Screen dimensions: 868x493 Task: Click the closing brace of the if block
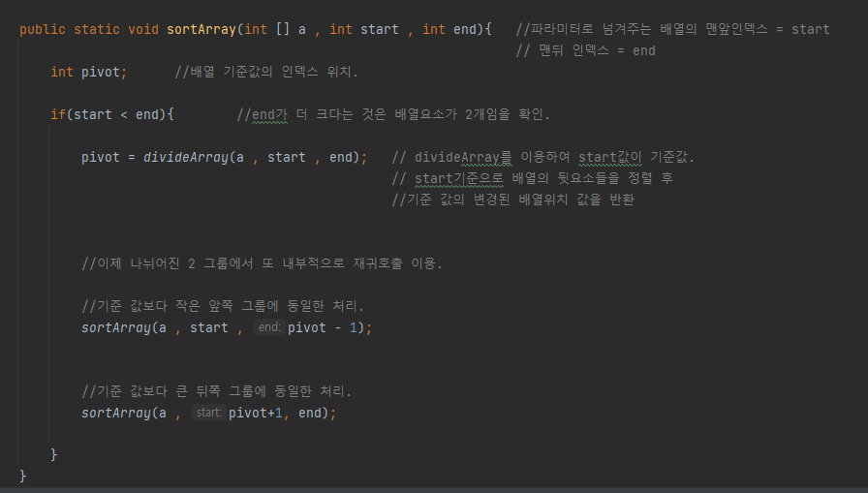[53, 455]
